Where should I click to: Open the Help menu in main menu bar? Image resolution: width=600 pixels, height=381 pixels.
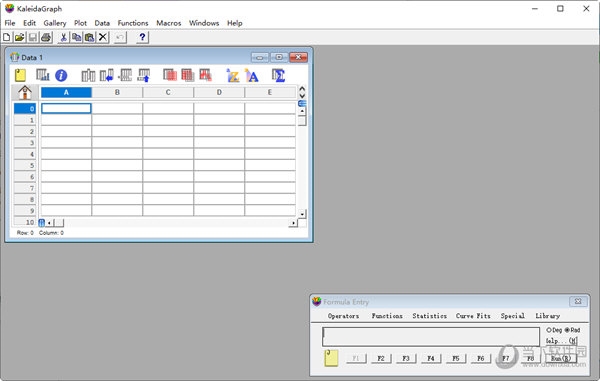point(235,23)
